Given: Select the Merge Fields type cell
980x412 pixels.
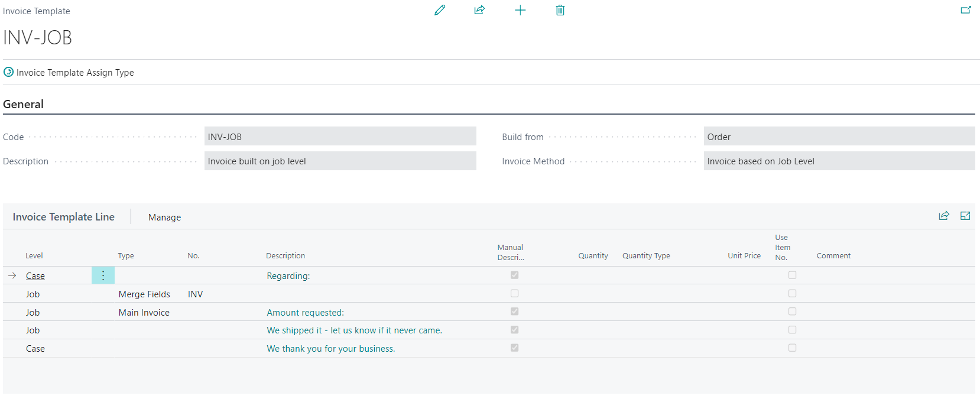Looking at the screenshot, I should point(144,294).
